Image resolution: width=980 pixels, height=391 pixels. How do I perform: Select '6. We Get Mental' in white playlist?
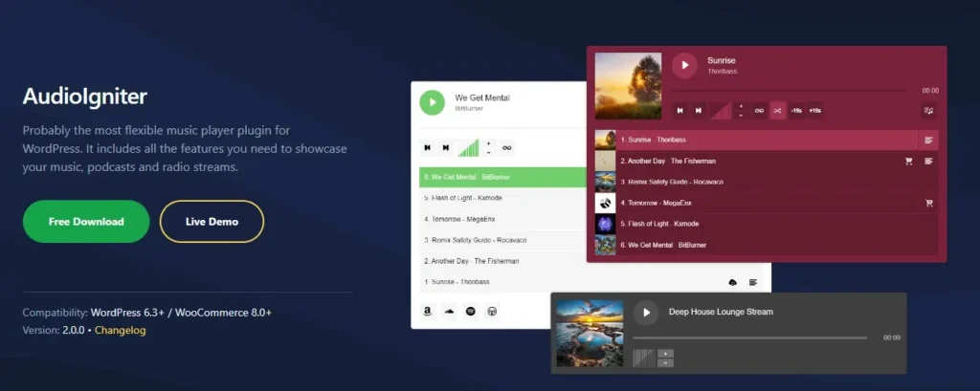coord(502,177)
